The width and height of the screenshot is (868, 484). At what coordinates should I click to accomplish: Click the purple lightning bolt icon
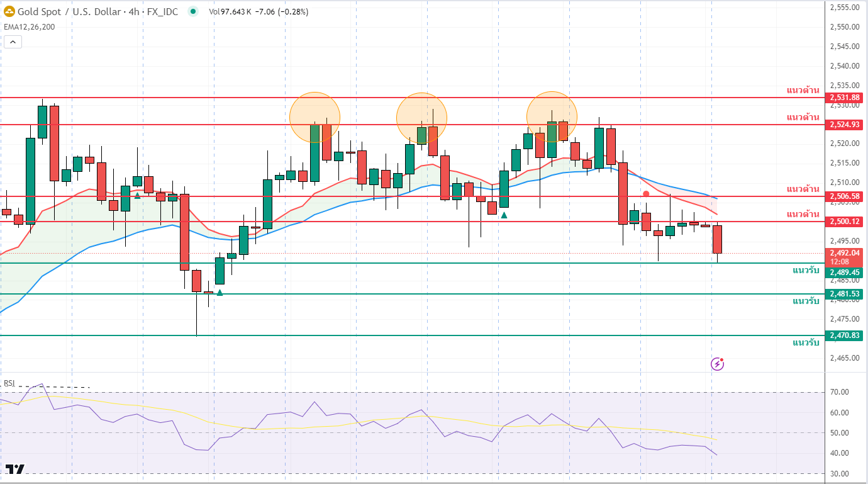point(717,364)
